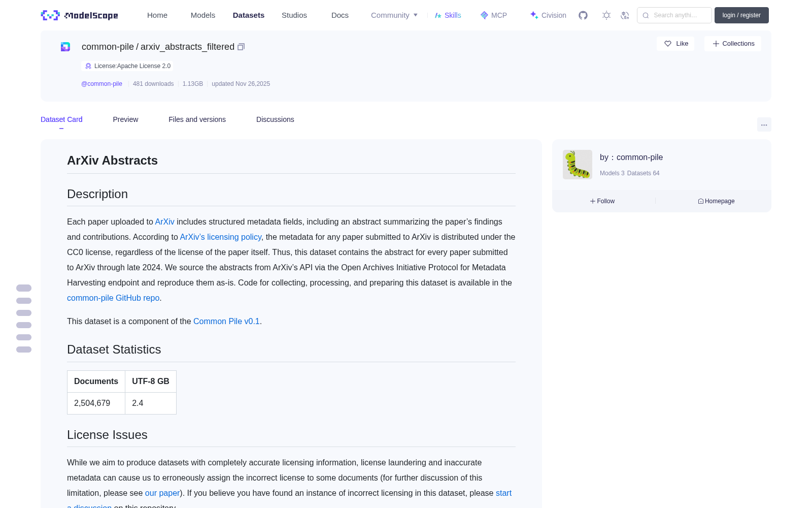This screenshot has width=812, height=508.
Task: Click the License Issues heading
Action: coord(107,435)
